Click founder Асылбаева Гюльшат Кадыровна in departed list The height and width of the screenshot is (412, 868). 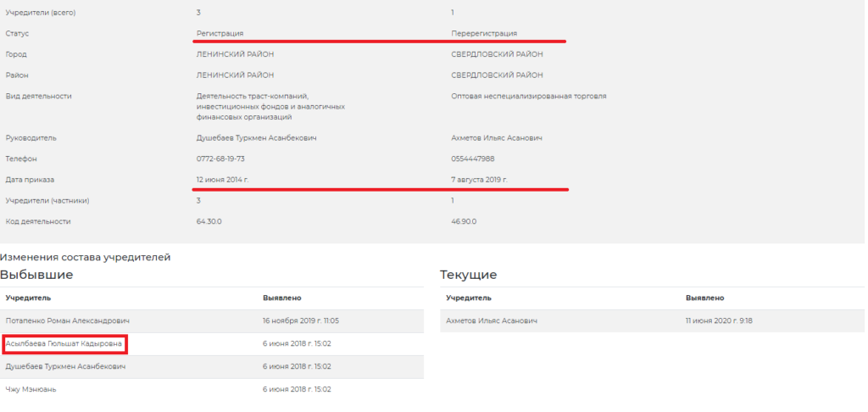pyautogui.click(x=64, y=343)
